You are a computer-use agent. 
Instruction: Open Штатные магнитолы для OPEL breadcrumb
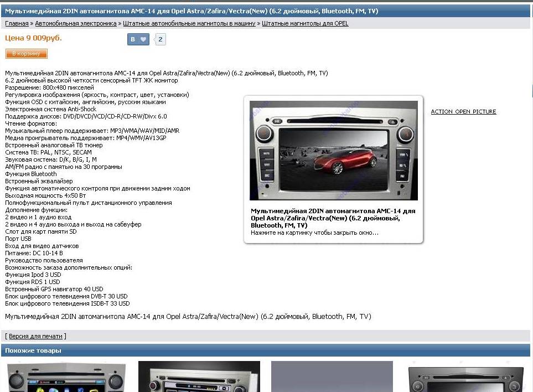(305, 24)
